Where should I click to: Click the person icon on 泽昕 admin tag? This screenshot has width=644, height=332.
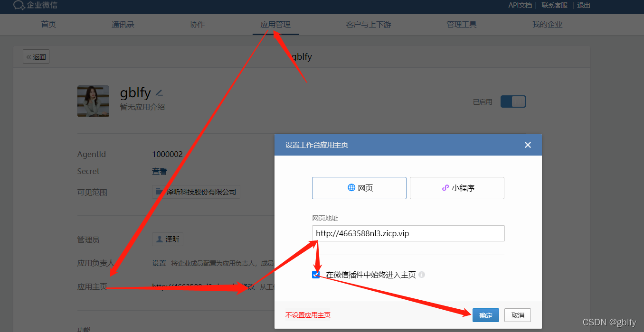(x=160, y=239)
